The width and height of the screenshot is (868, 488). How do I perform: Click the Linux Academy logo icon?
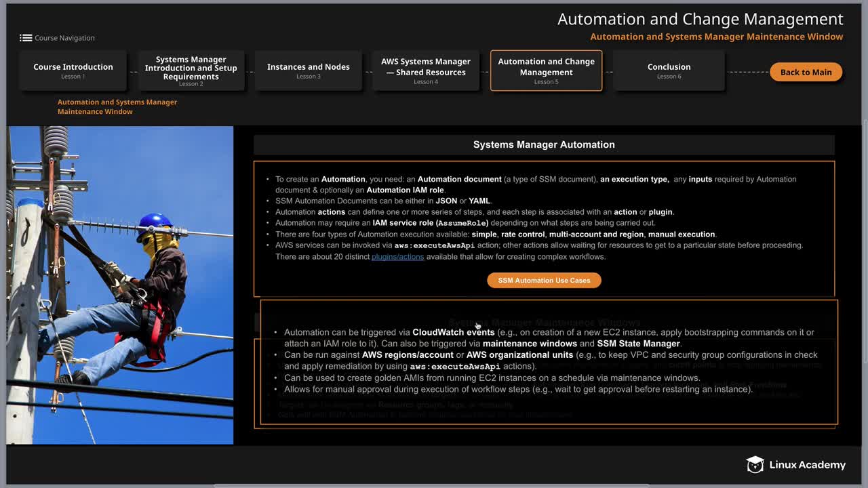click(x=755, y=464)
